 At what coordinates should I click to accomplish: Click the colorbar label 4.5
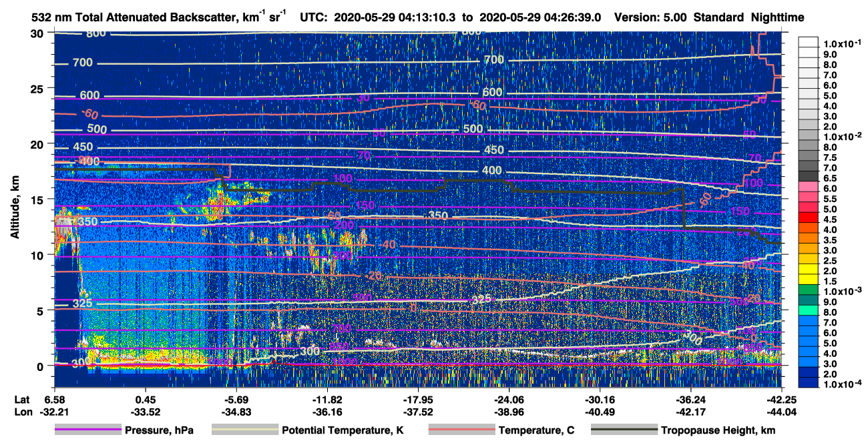[830, 219]
